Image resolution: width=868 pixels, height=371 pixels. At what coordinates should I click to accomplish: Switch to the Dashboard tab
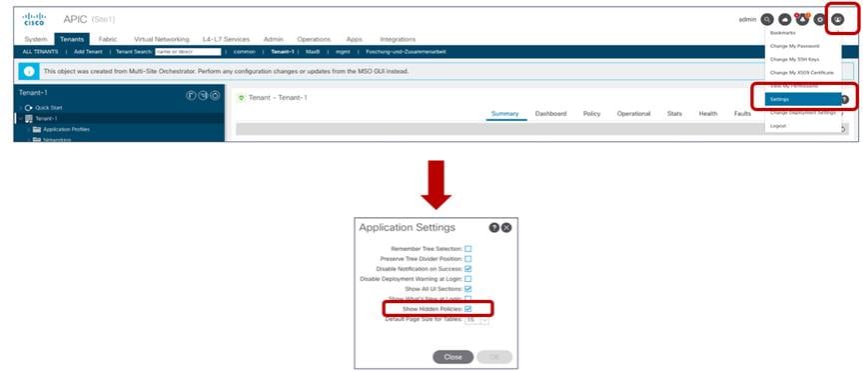point(550,114)
